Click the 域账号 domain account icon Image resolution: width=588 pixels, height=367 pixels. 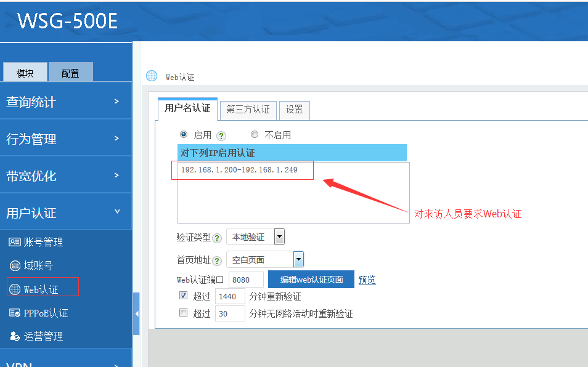coord(15,265)
